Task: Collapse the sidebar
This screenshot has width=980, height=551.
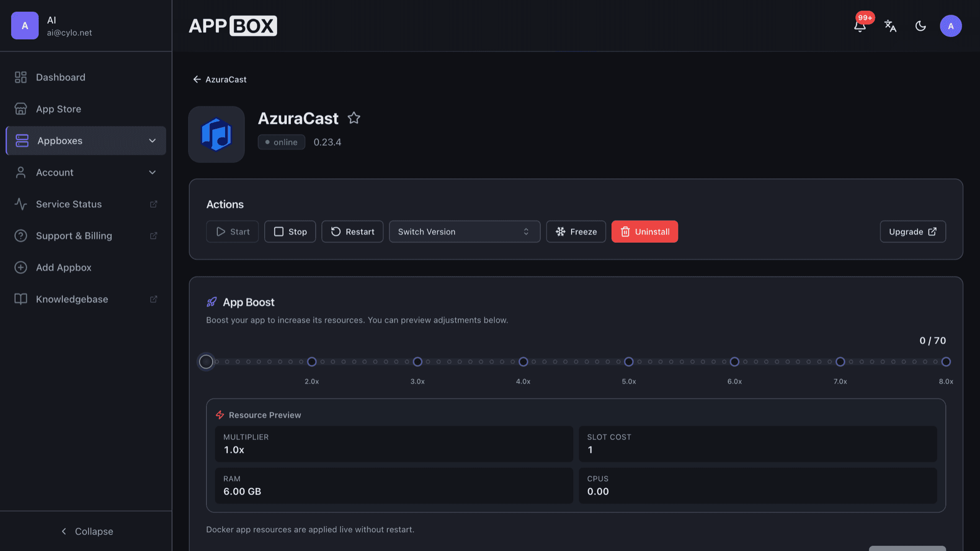Action: click(86, 531)
